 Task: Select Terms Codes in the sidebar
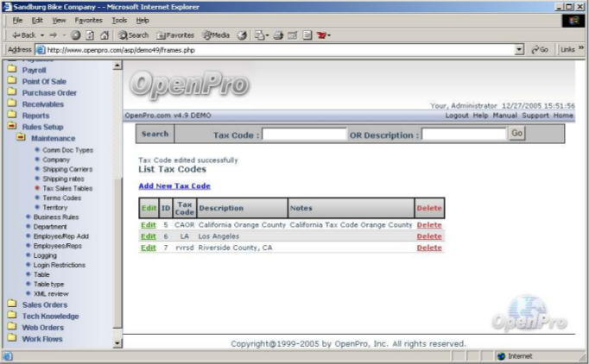(60, 198)
